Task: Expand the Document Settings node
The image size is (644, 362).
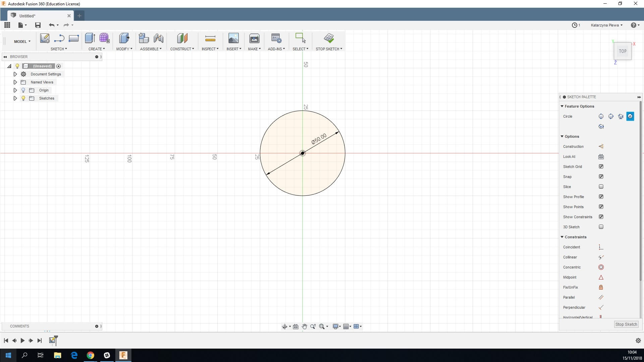Action: point(15,74)
